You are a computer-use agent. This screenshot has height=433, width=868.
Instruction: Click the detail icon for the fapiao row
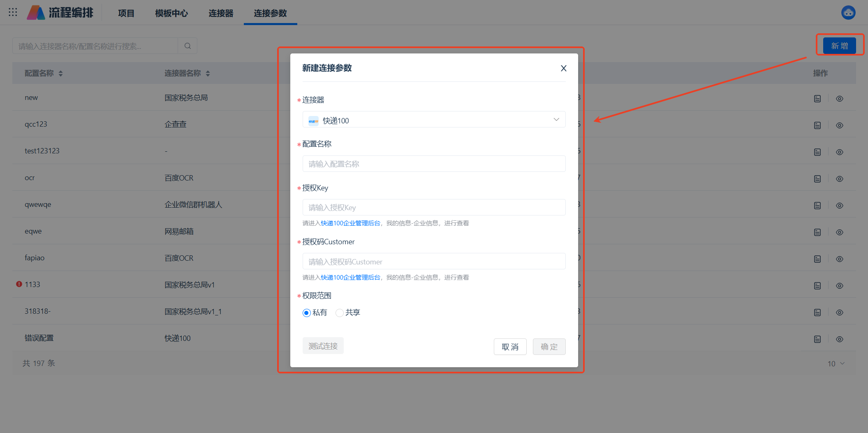[817, 259]
